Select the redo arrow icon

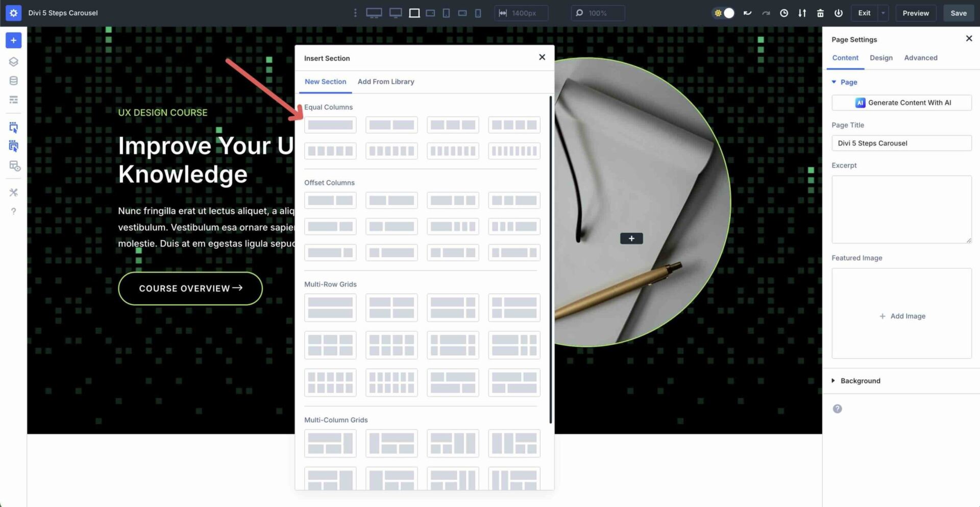coord(766,13)
